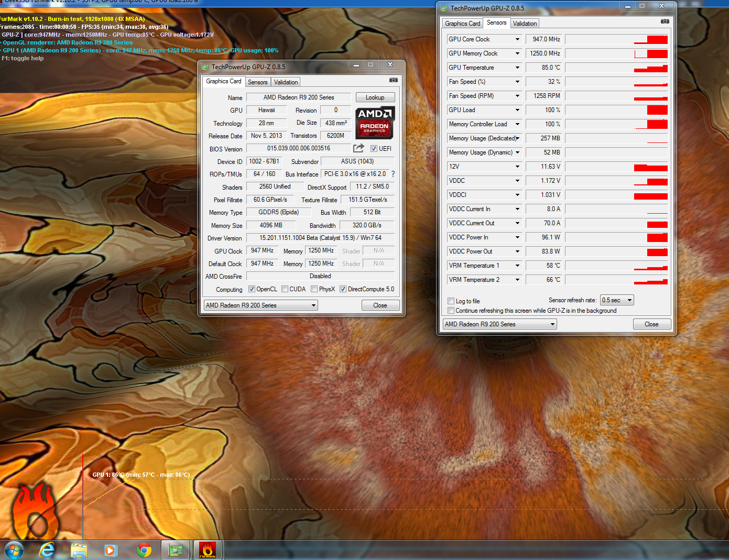This screenshot has height=560, width=729.
Task: Click the "85.0 °C" GPU Temperature reading
Action: pyautogui.click(x=545, y=68)
